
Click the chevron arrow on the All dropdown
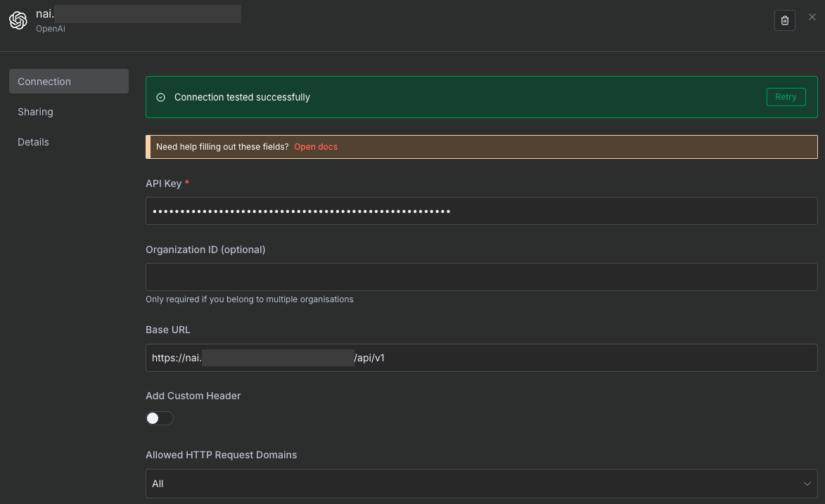806,484
